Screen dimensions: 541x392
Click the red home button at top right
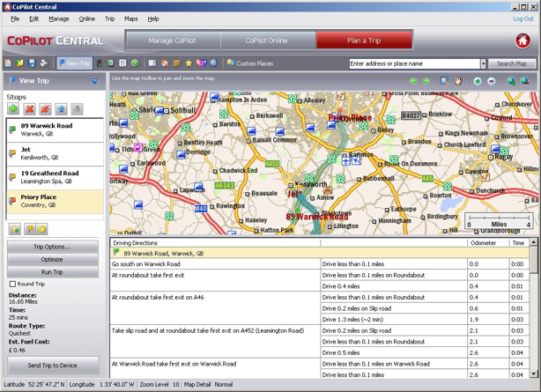(x=522, y=41)
